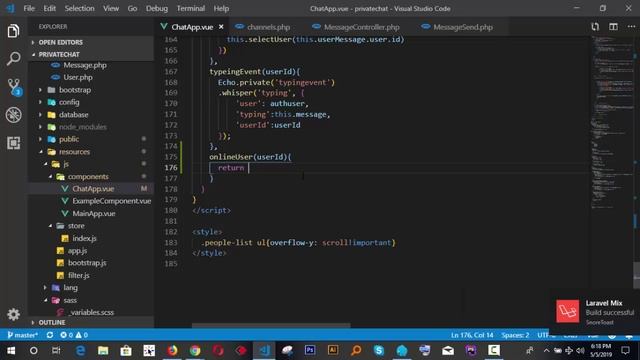Viewport: 640px width, 360px height.
Task: Open Source Control view in activity bar
Action: pos(14,87)
